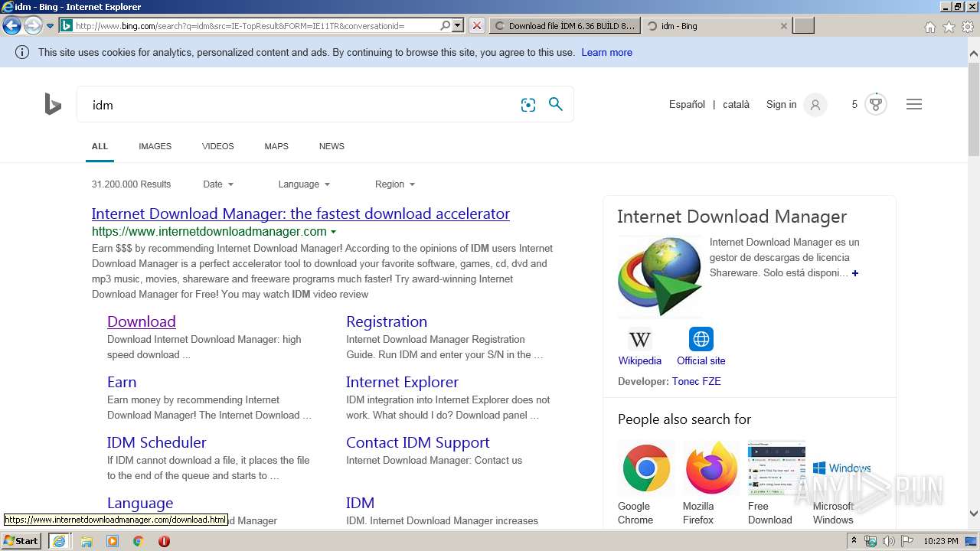
Task: Switch language to català
Action: pos(736,105)
